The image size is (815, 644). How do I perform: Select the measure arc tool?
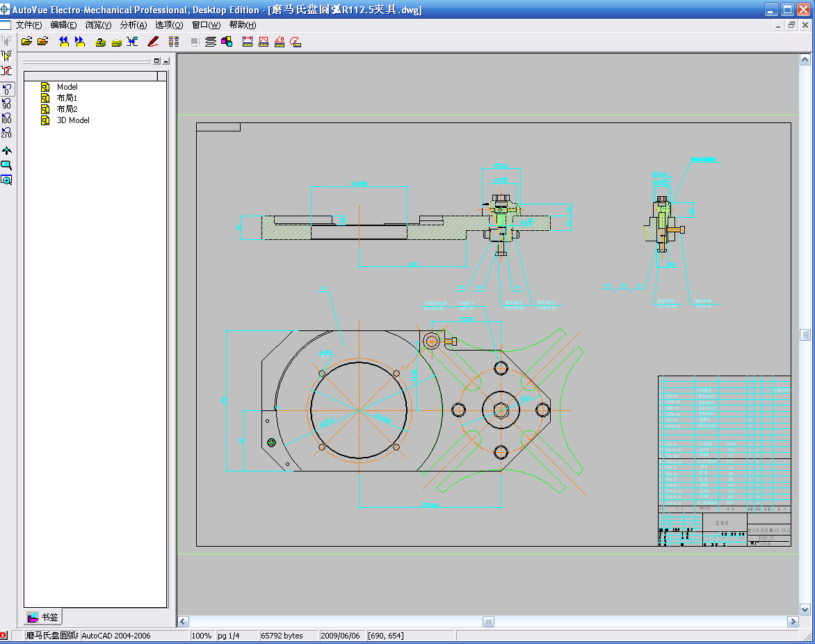tap(295, 41)
